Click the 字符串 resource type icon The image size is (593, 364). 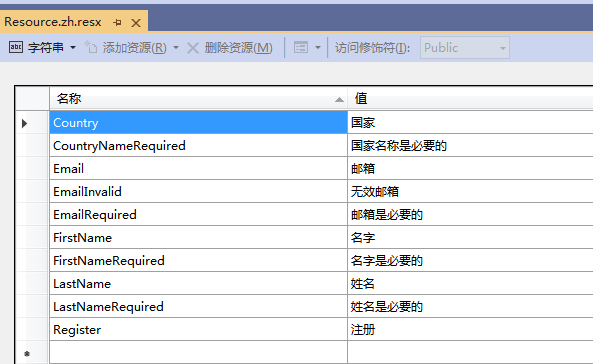pos(16,47)
